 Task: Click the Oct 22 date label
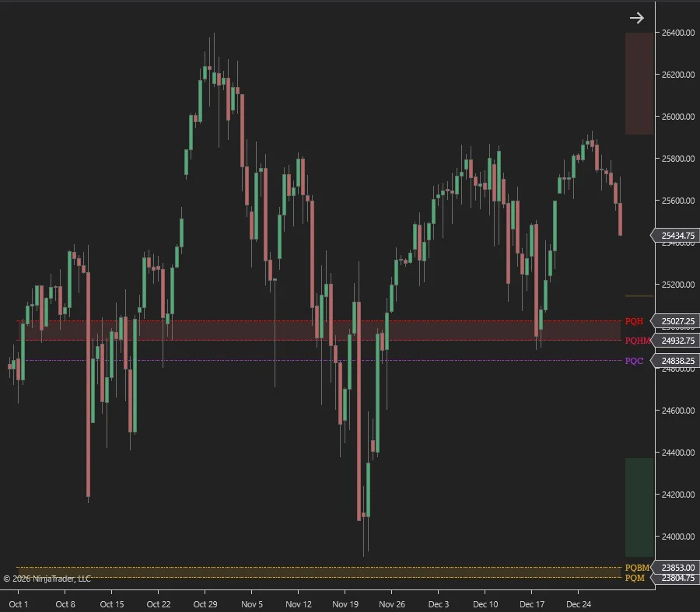click(159, 604)
